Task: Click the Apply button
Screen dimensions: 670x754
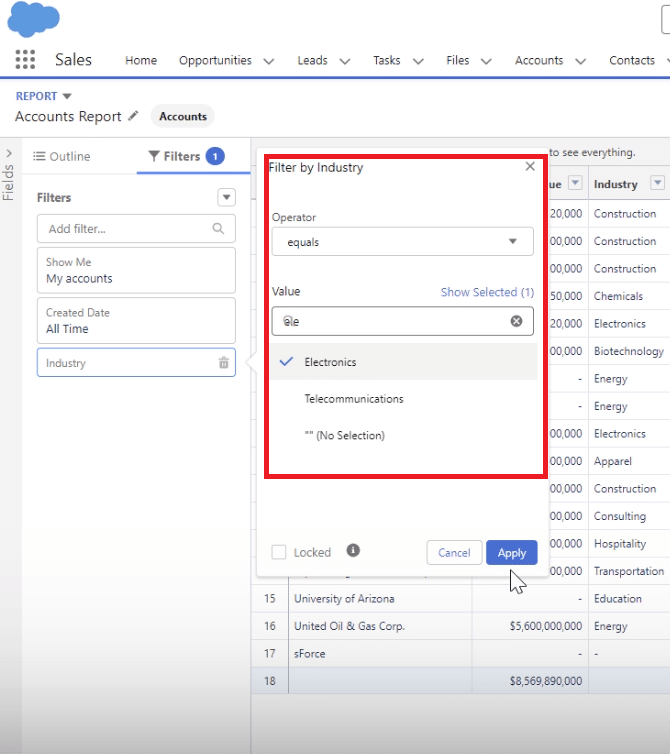Action: tap(512, 553)
